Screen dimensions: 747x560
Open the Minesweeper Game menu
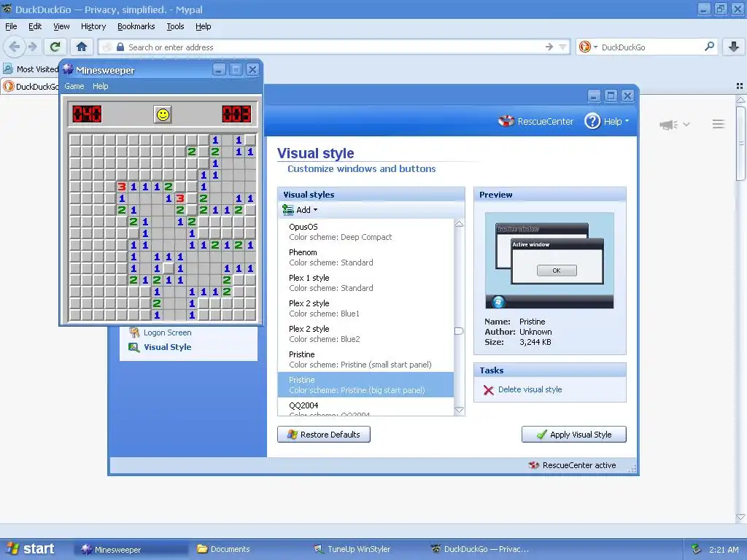[x=74, y=86]
